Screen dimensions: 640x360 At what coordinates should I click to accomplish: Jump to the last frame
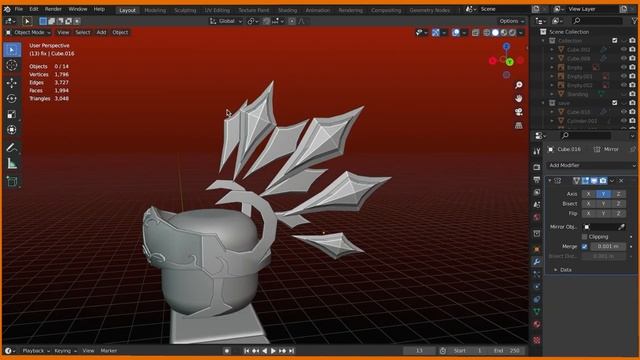[291, 351]
